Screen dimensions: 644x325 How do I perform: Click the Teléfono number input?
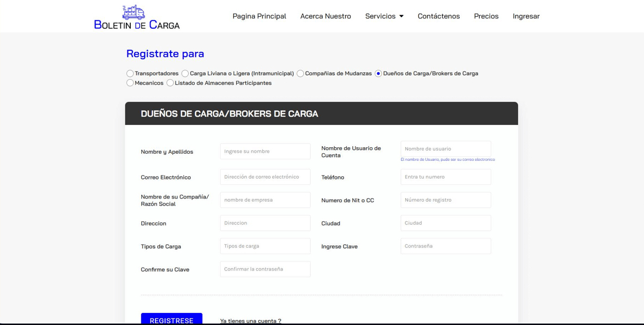tap(446, 177)
